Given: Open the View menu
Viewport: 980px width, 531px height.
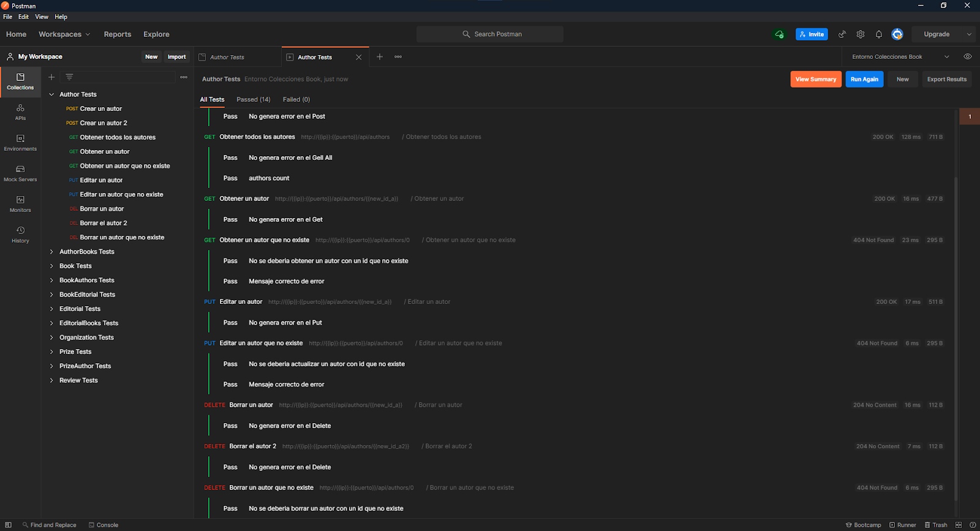Looking at the screenshot, I should 42,17.
